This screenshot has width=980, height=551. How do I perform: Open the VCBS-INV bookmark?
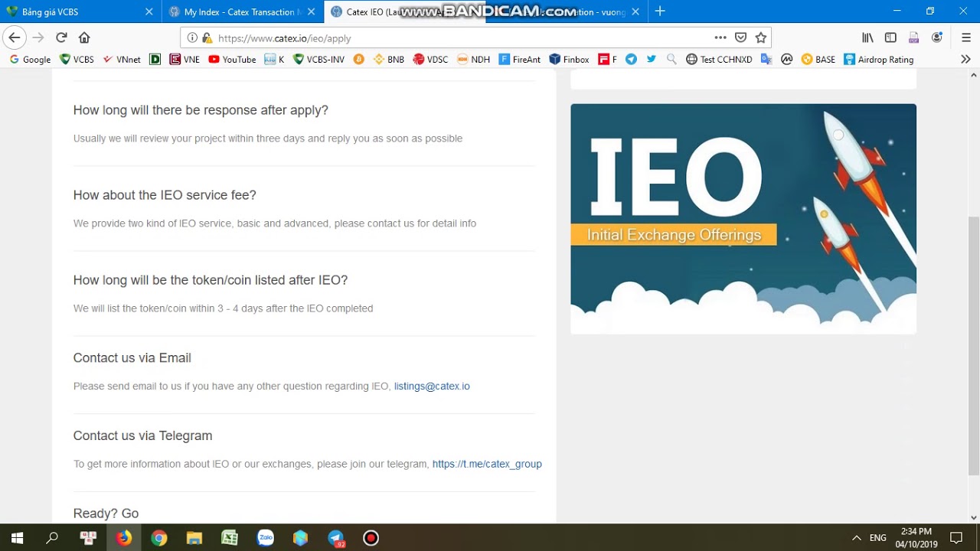319,59
